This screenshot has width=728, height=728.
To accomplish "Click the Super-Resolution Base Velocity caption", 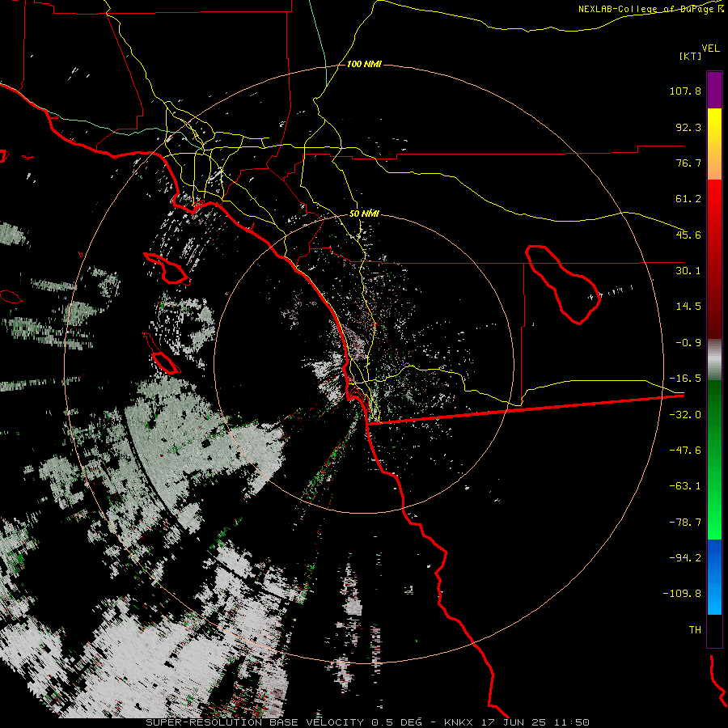I will click(x=367, y=722).
